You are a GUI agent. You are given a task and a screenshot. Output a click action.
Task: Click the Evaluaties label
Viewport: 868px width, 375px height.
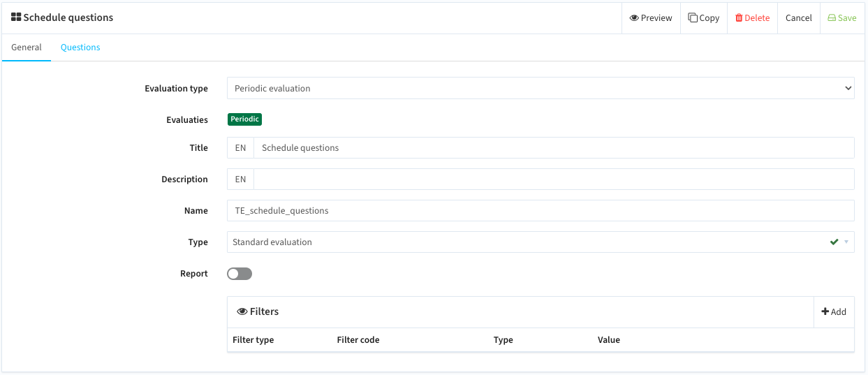pos(187,119)
